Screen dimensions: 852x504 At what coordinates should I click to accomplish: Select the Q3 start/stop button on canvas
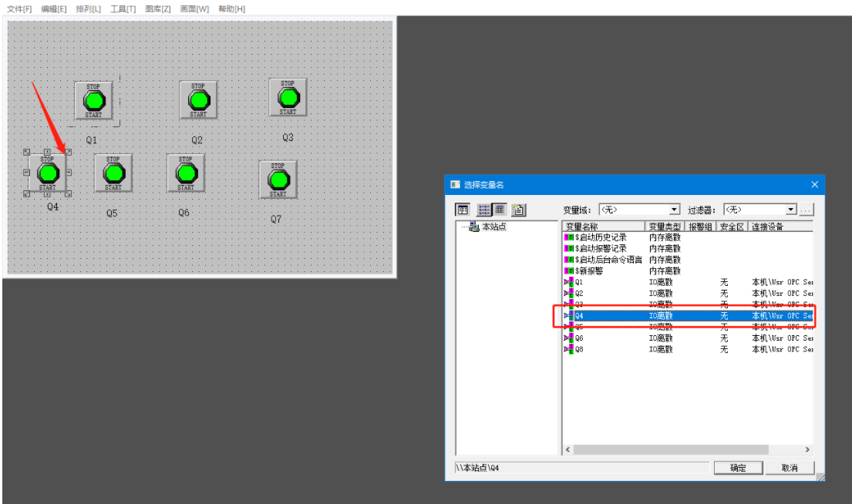point(288,97)
